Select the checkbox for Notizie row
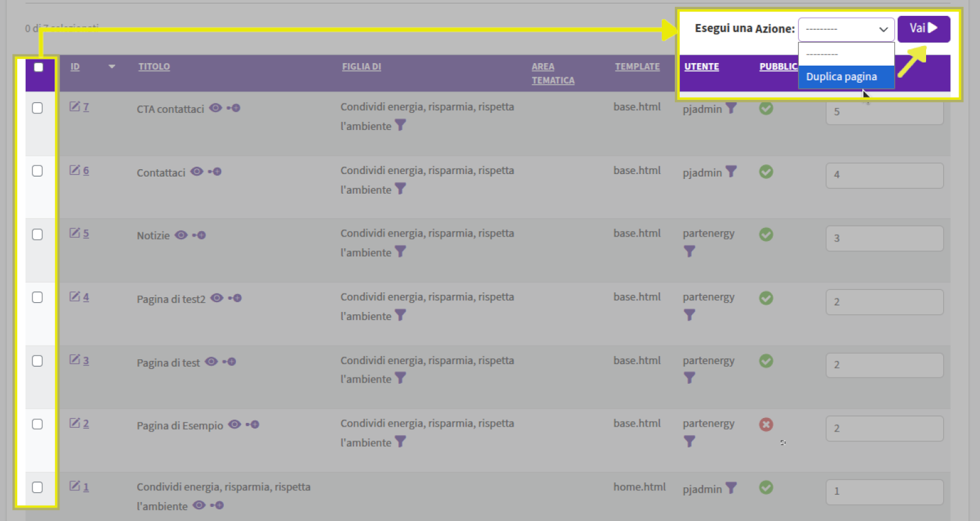The image size is (980, 521). [x=37, y=235]
